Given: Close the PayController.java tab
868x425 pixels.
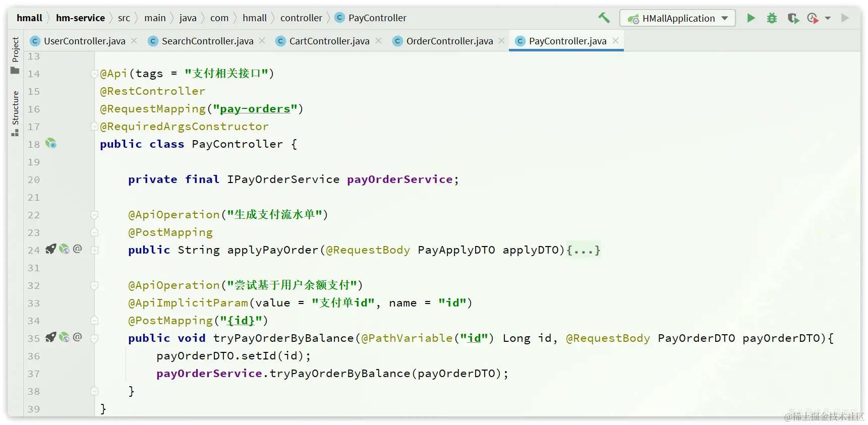Looking at the screenshot, I should tap(616, 41).
